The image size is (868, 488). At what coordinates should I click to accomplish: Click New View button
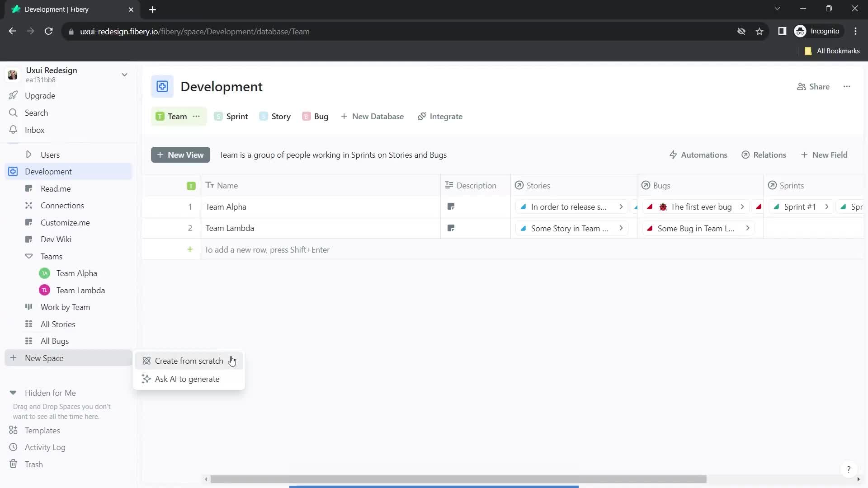pyautogui.click(x=180, y=155)
